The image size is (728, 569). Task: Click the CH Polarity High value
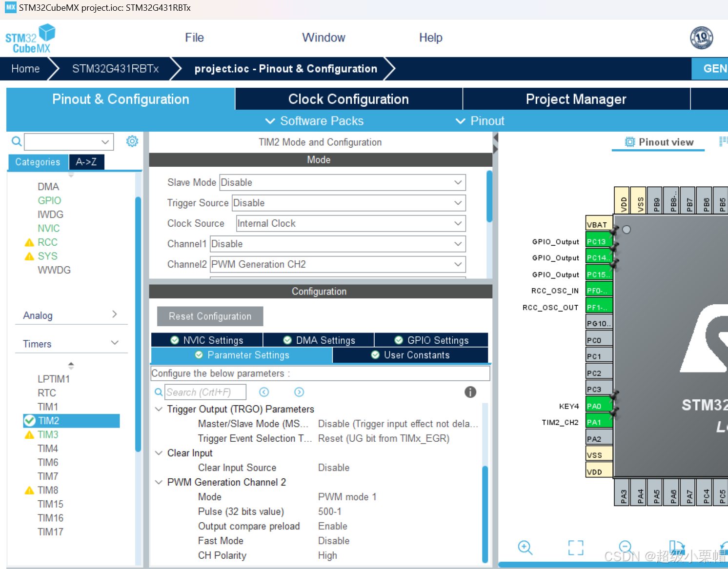(x=327, y=555)
